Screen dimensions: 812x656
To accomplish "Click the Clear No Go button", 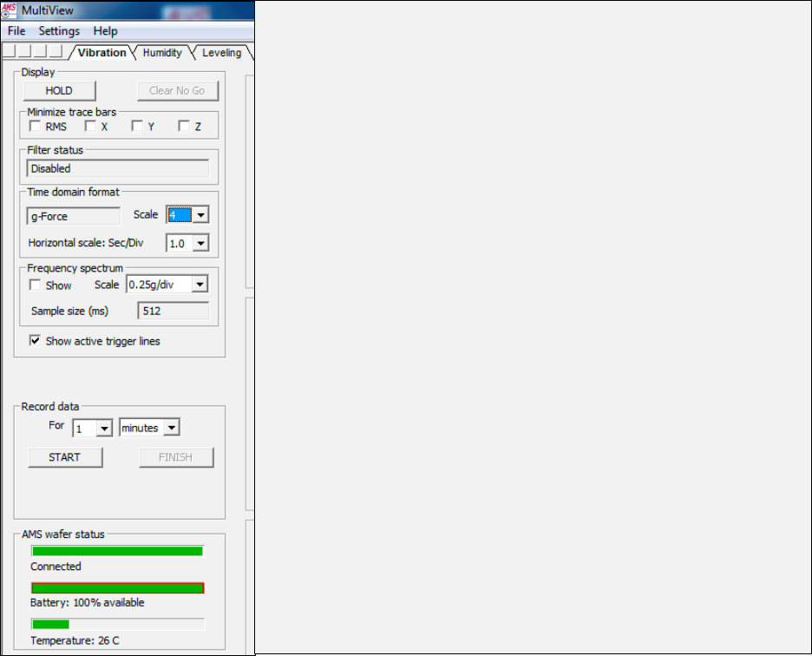I will point(178,91).
